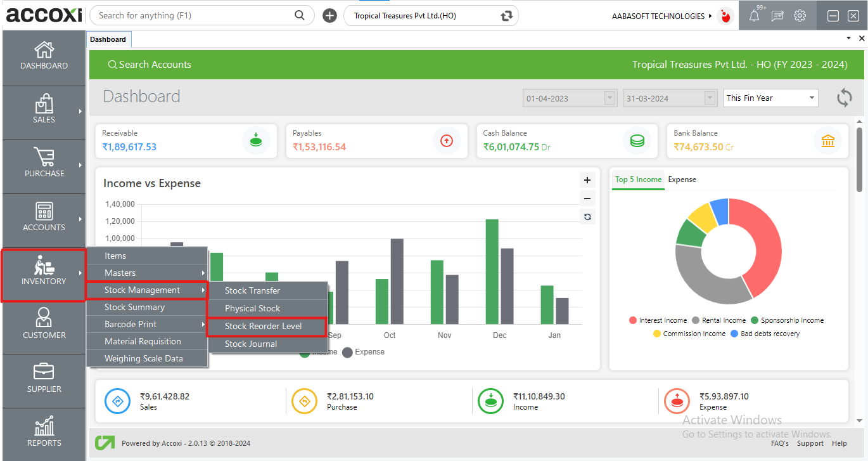Zoom in on Income vs Expense chart
This screenshot has height=461, width=868.
click(x=587, y=180)
